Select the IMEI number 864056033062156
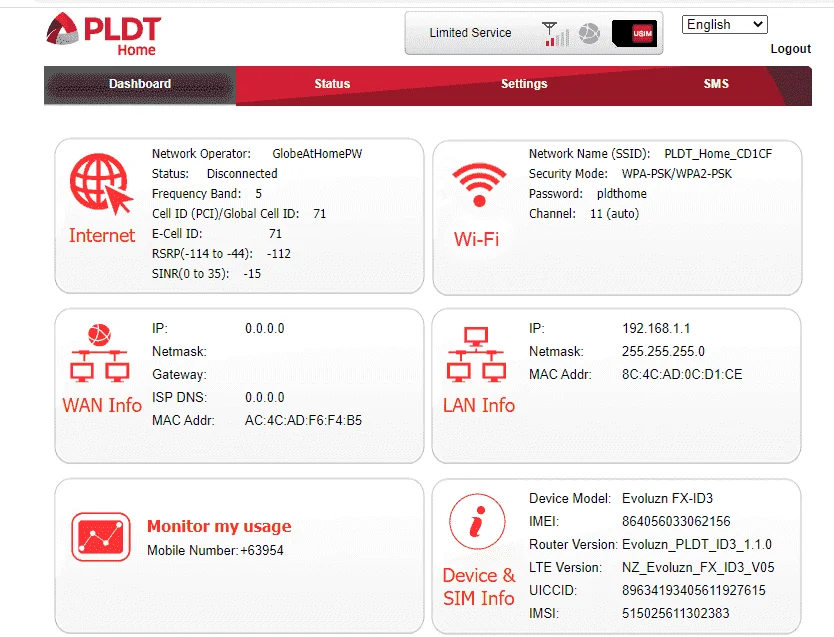Viewport: 834px width, 637px height. coord(676,521)
